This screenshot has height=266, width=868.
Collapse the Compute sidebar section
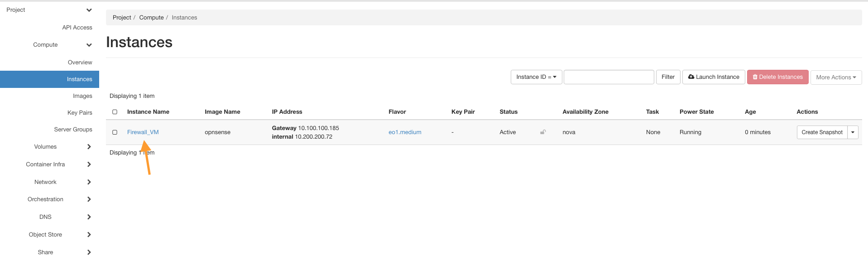(89, 45)
